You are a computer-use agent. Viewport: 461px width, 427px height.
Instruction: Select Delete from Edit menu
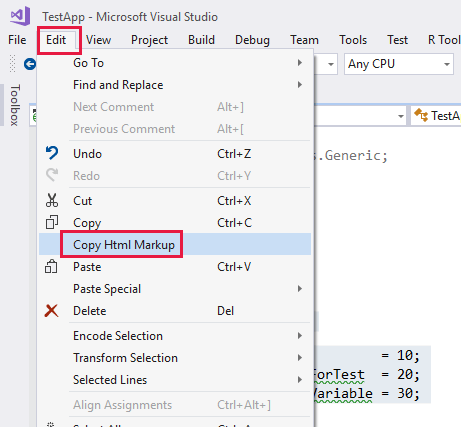tap(175, 311)
